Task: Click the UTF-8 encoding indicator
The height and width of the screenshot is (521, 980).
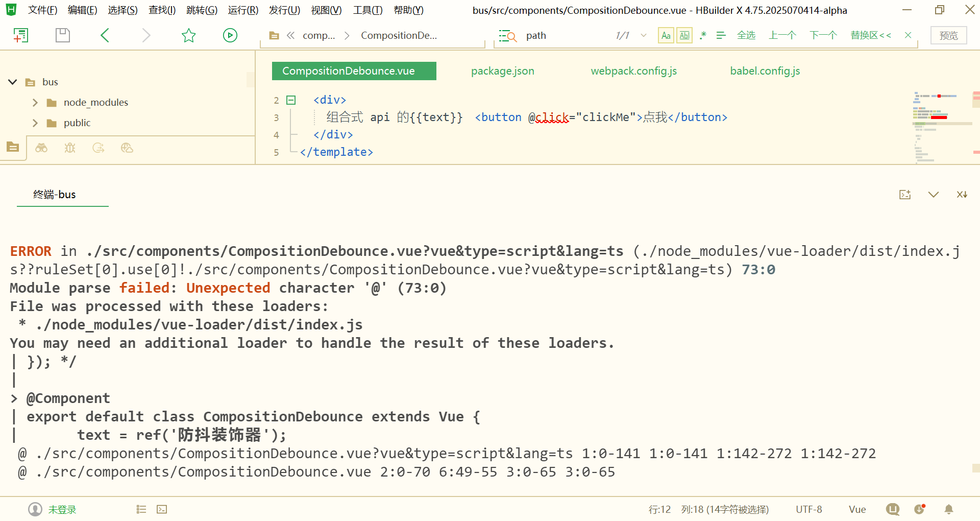Action: [x=809, y=509]
